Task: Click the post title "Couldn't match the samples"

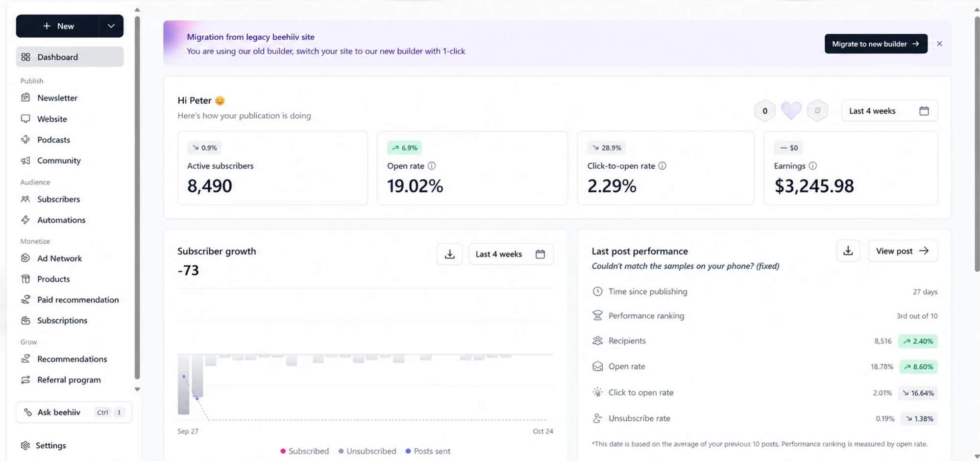Action: coord(686,266)
